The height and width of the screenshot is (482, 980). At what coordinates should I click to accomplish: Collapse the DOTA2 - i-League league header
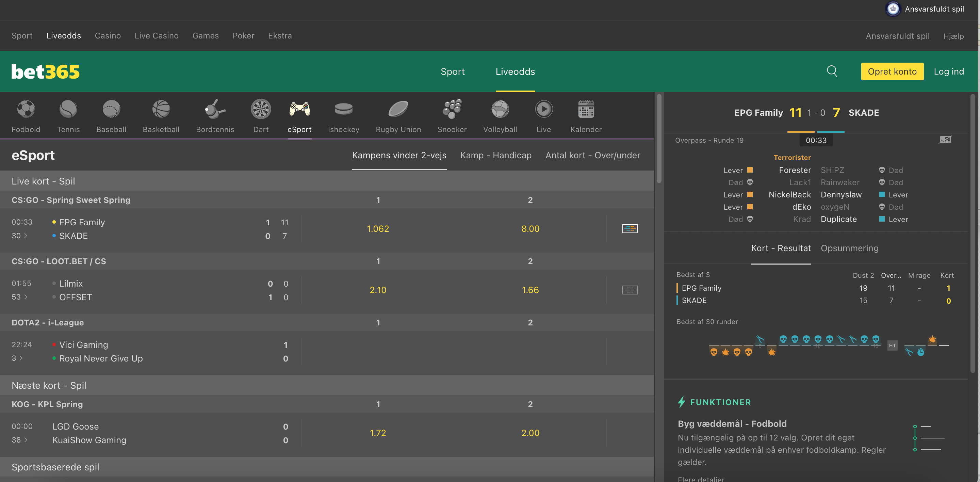tap(327, 323)
